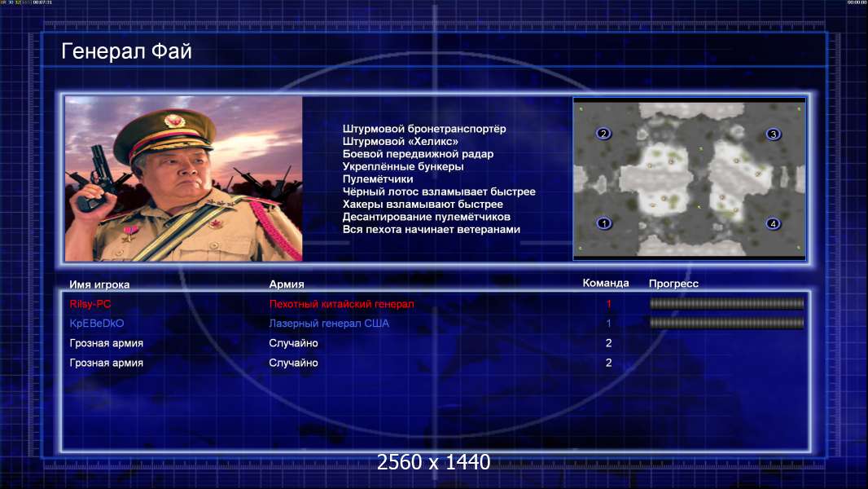Click 'Чёрный лотос взламывает быстрее'
The image size is (868, 489).
point(439,192)
